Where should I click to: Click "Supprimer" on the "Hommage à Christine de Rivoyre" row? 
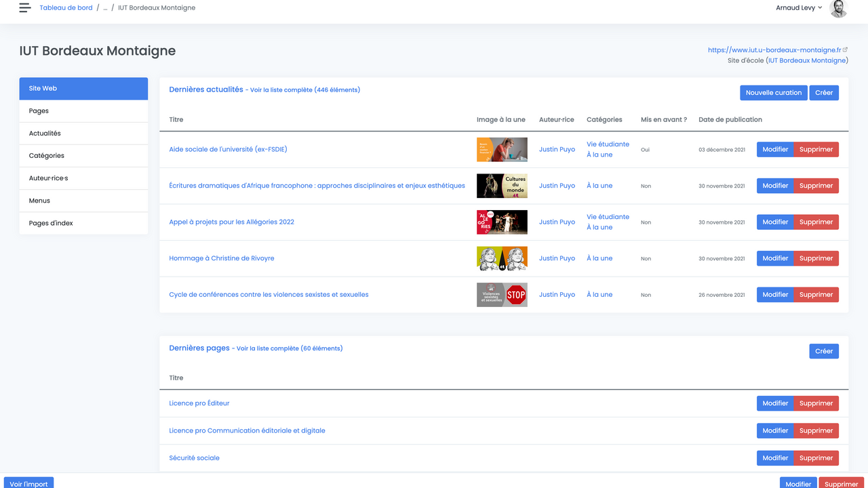[816, 258]
